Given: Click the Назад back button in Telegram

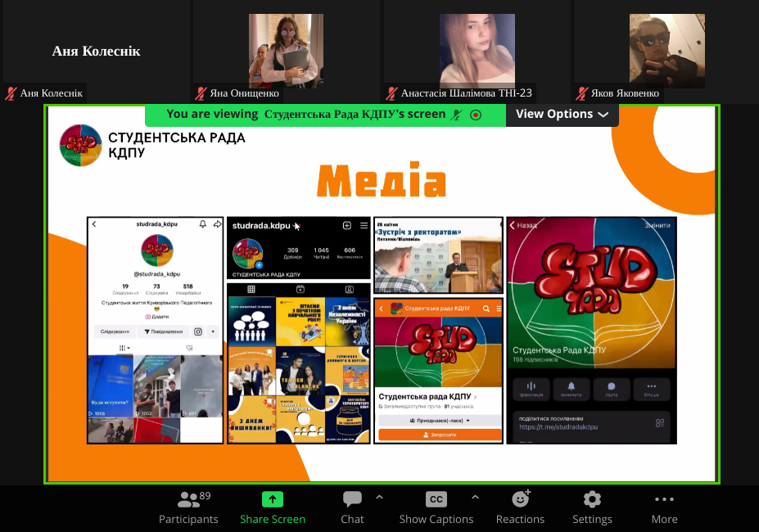Looking at the screenshot, I should click(524, 225).
